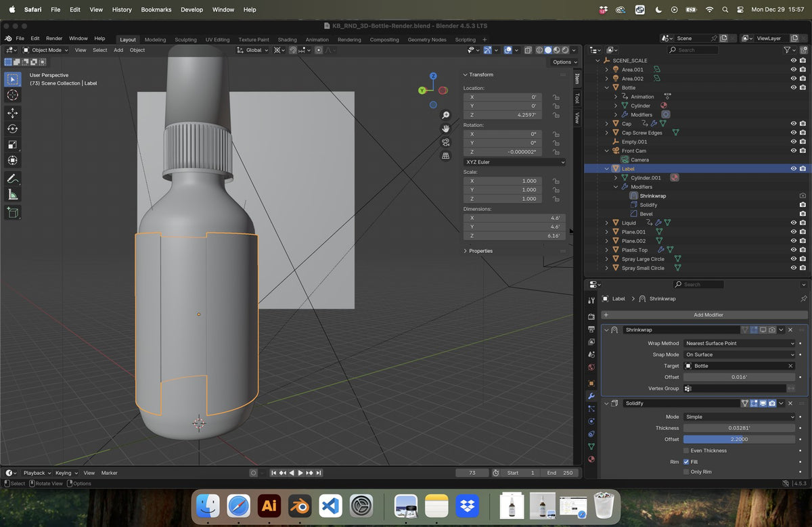Screen dimensions: 812x527
Task: Click the zoom viewport magnifier icon
Action: tap(445, 115)
